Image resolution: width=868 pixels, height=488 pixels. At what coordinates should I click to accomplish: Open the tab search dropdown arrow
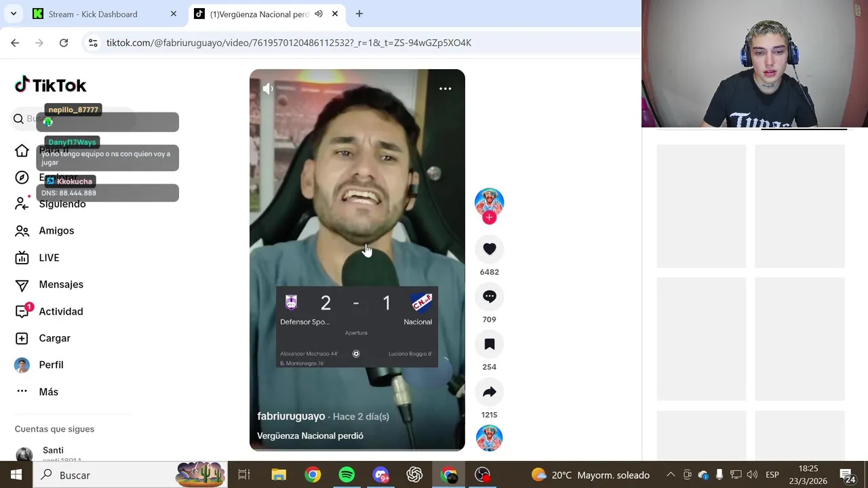pos(13,14)
